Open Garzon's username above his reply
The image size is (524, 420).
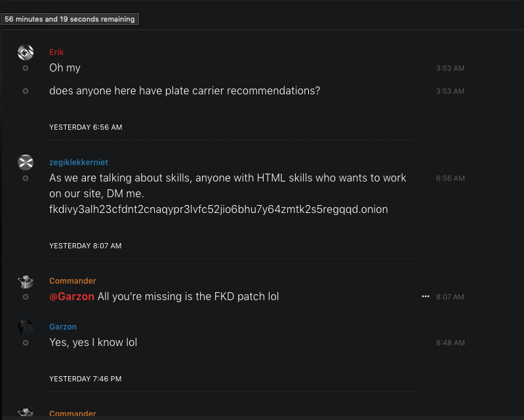pos(62,327)
